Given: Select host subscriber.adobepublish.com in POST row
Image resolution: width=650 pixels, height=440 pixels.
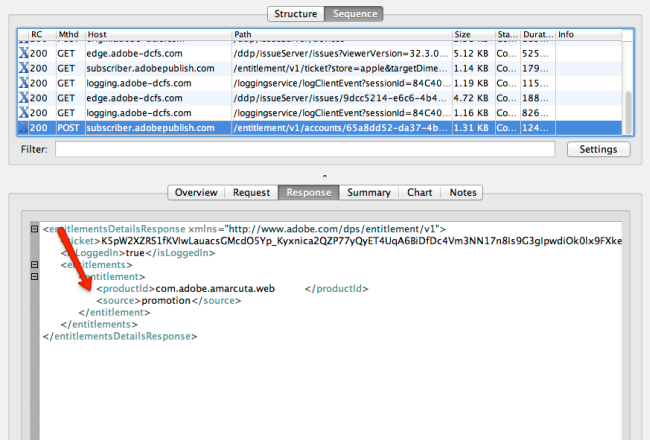Looking at the screenshot, I should pyautogui.click(x=150, y=128).
